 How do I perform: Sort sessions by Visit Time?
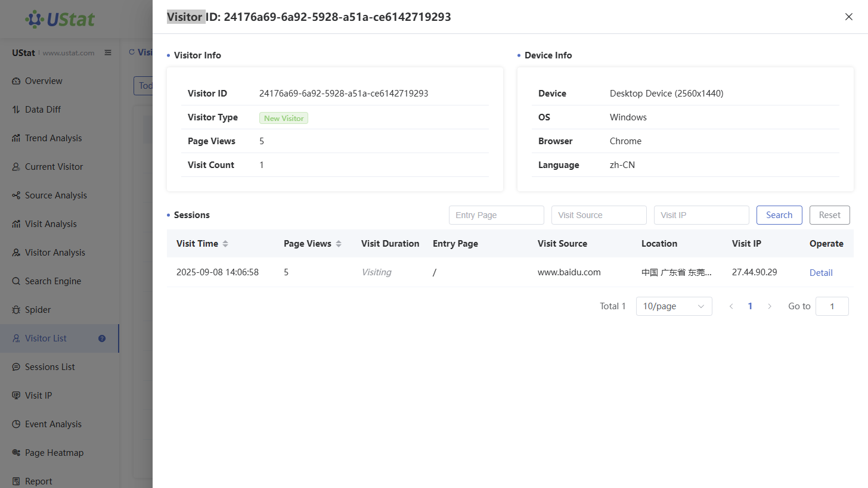[x=225, y=244]
